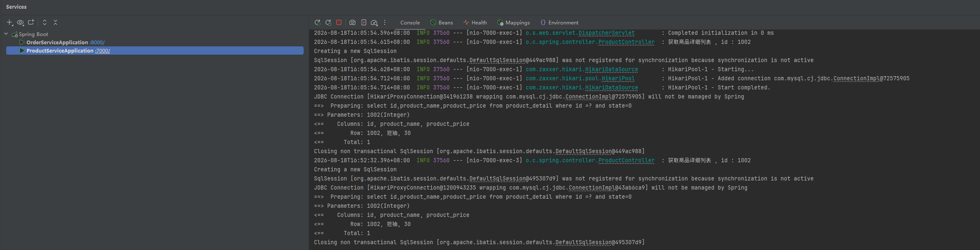The width and height of the screenshot is (980, 250).
Task: Click the thread dump camera icon
Action: coord(352,22)
